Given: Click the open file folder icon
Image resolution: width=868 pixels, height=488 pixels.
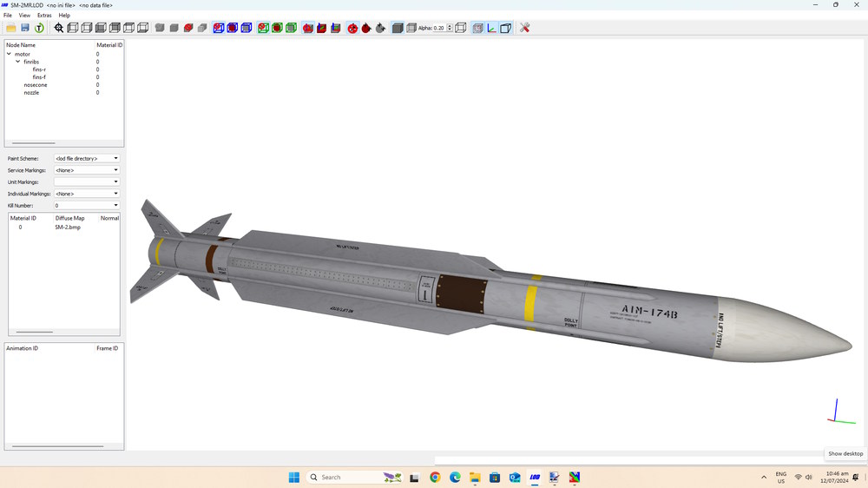Looking at the screenshot, I should [x=10, y=28].
